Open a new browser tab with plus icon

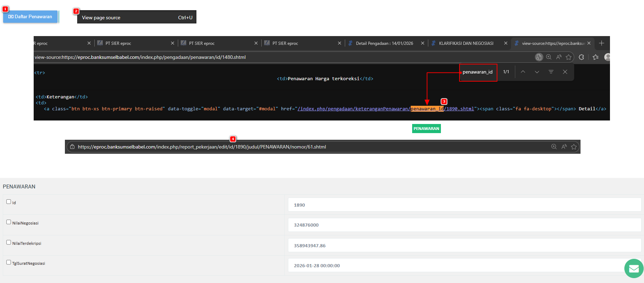click(x=602, y=43)
